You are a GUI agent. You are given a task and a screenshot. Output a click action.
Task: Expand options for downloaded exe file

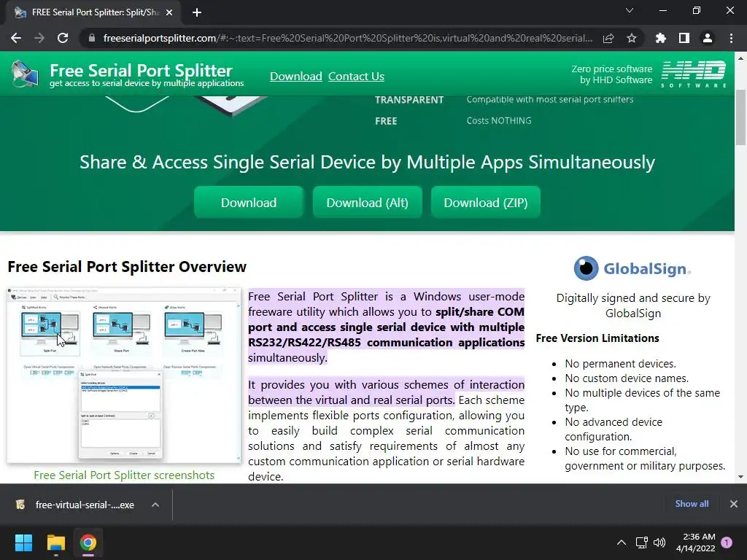(x=155, y=505)
